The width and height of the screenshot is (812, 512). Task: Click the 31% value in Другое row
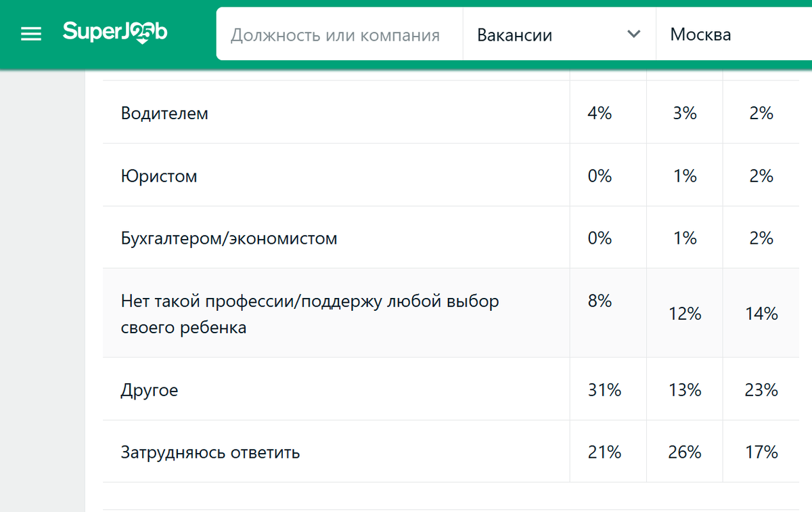(x=604, y=390)
